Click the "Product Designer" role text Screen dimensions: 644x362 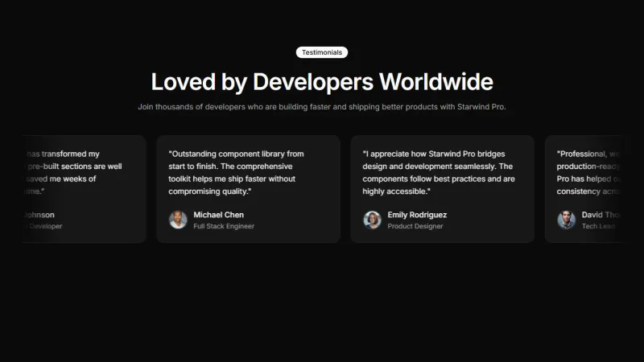(x=415, y=226)
